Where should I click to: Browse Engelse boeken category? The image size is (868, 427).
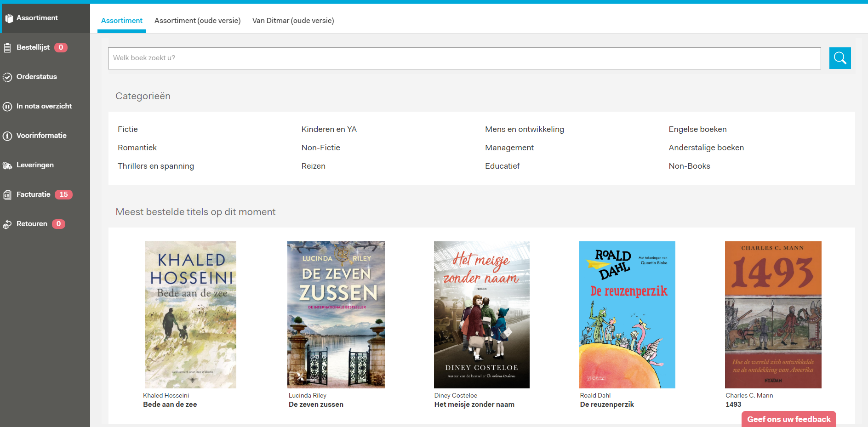click(x=698, y=129)
